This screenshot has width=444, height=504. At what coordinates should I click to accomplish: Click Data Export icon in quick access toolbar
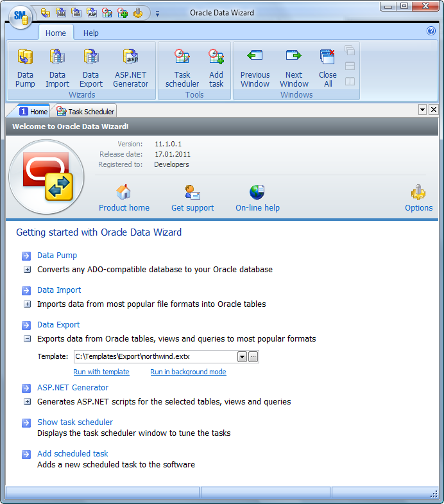[76, 13]
